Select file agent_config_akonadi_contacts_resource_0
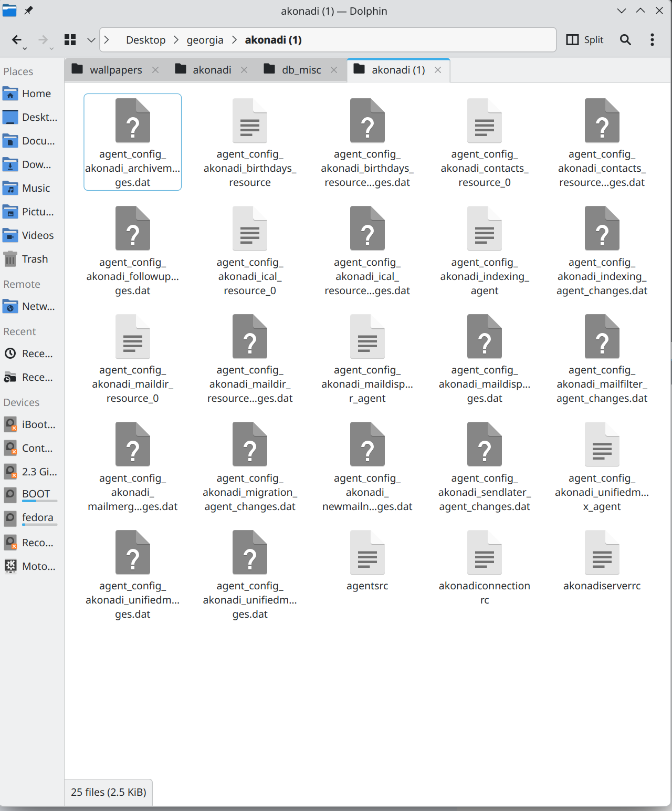Viewport: 672px width, 811px height. tap(485, 142)
